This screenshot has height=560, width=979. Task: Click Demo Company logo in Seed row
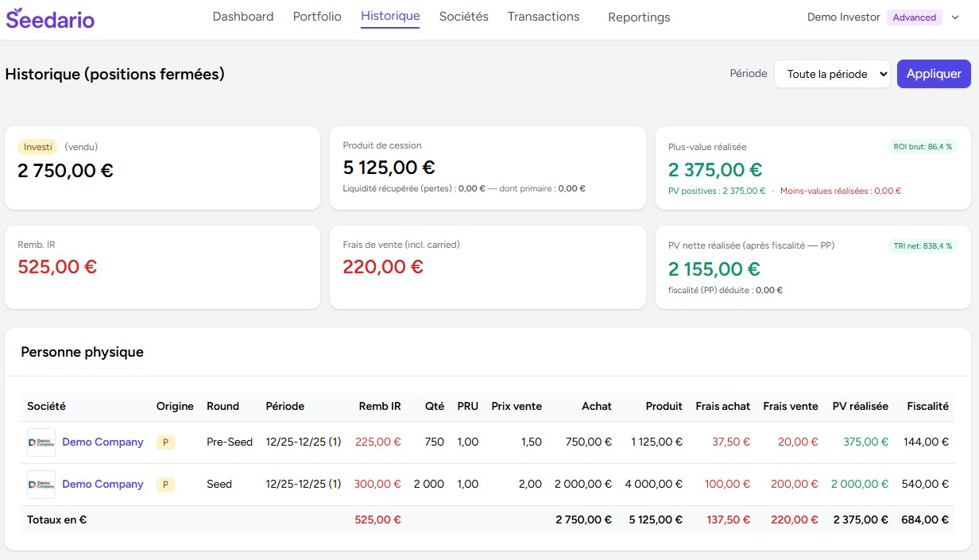coord(41,485)
